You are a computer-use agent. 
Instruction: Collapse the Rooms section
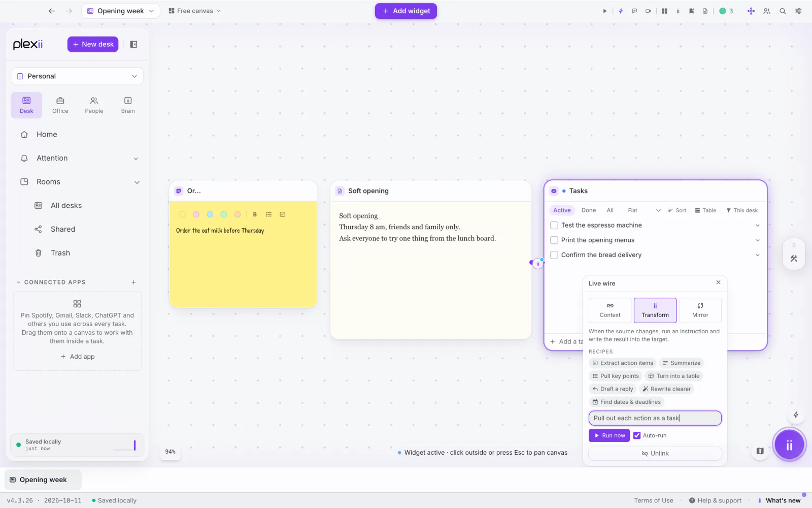[x=137, y=182]
